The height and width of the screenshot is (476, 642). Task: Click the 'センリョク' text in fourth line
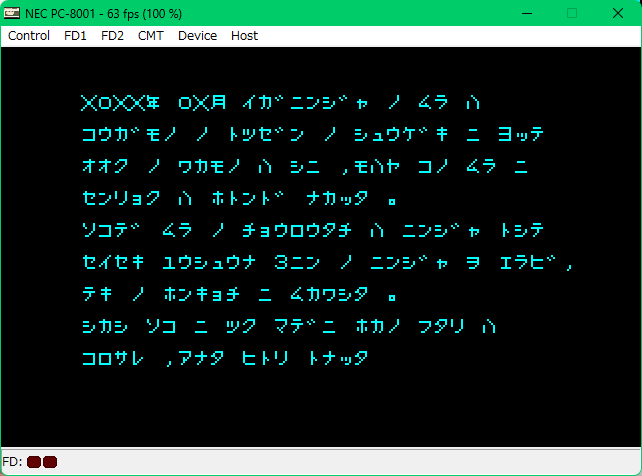point(121,199)
